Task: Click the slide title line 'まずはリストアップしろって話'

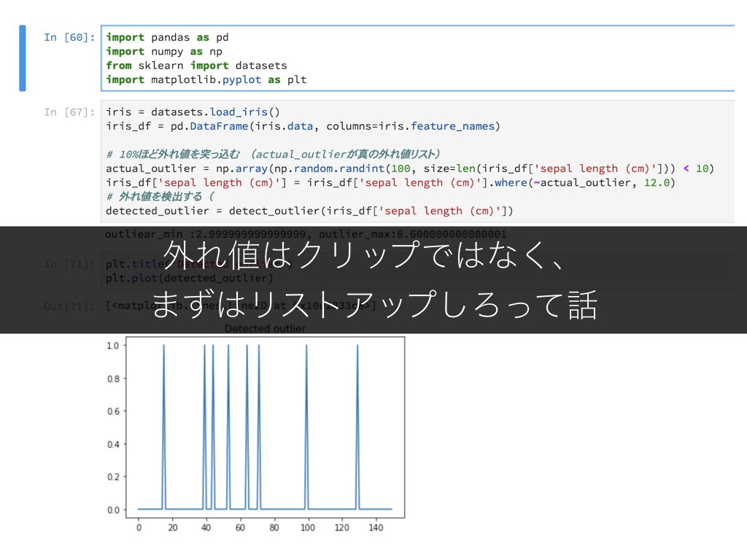Action: pyautogui.click(x=374, y=305)
